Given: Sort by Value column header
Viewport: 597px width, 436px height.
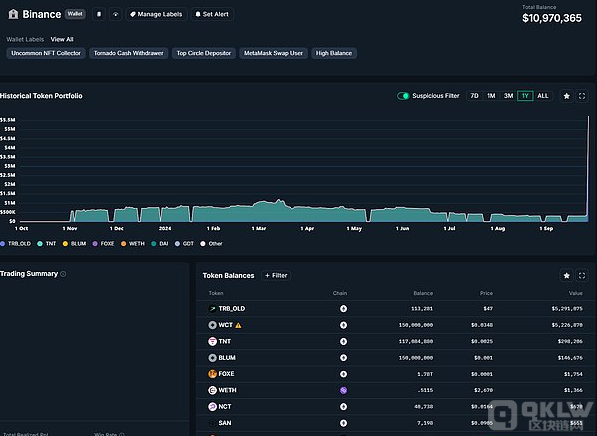Looking at the screenshot, I should click(576, 293).
